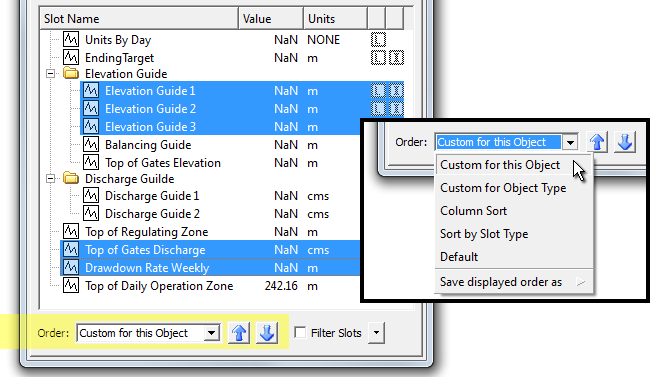Click the Elevation Guide folder icon
The image size is (650, 377).
(71, 73)
